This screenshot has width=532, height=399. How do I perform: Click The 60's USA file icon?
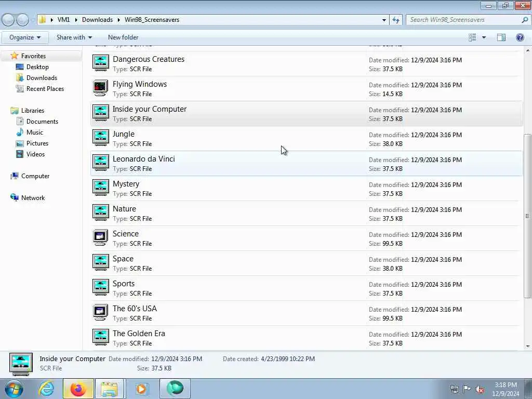[101, 312]
